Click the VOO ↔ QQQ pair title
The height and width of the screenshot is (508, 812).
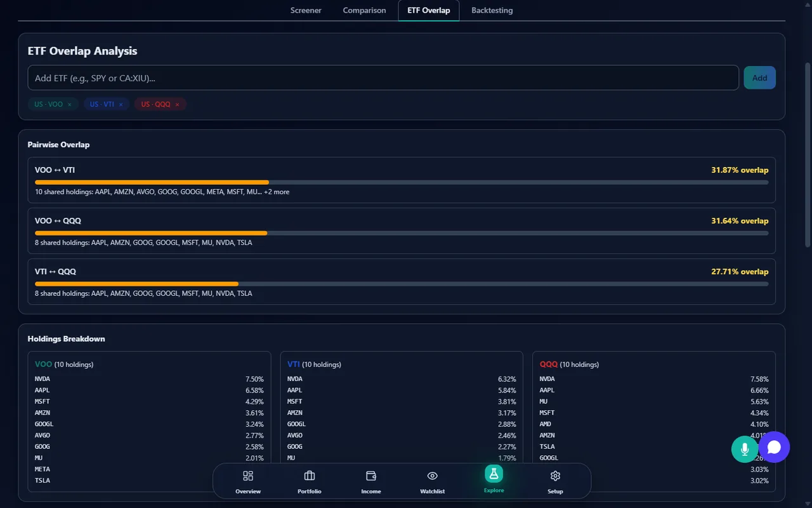point(58,221)
